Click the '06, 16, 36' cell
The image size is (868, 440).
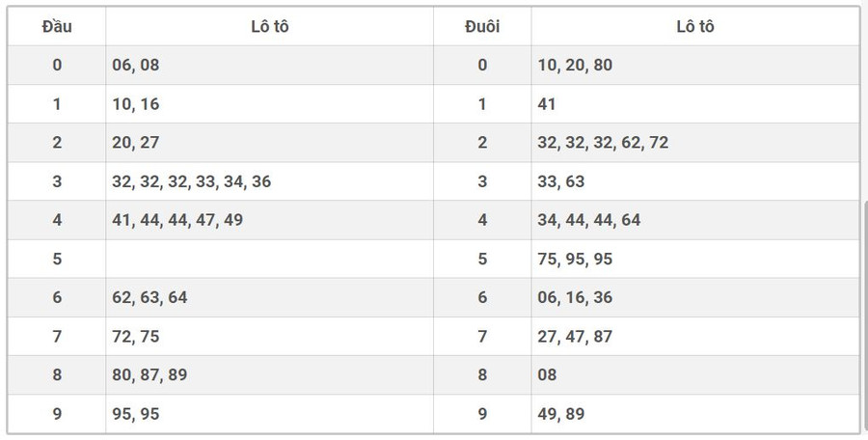575,297
